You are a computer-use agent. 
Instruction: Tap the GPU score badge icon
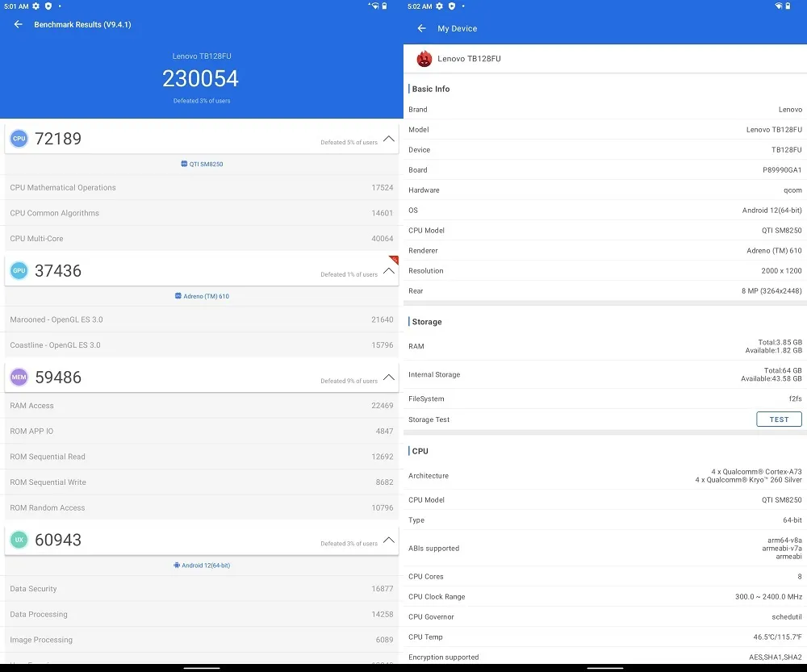(19, 271)
